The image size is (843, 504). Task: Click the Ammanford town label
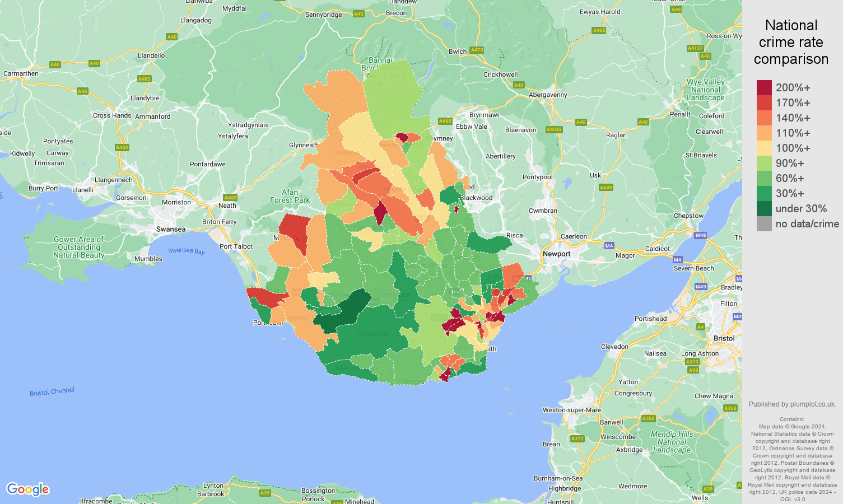pos(153,116)
